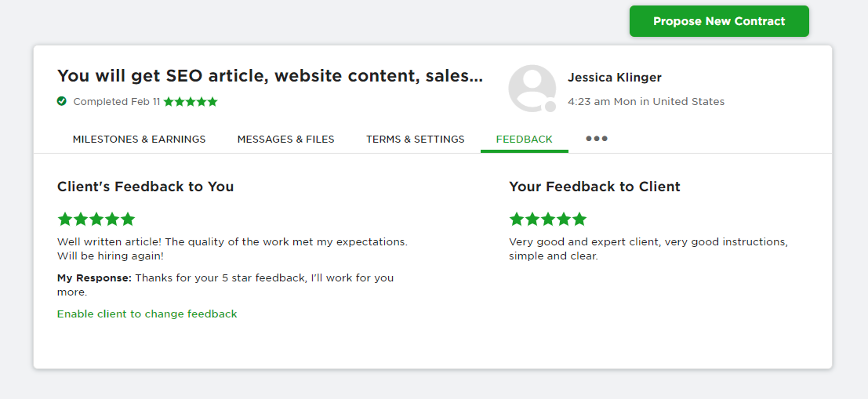The width and height of the screenshot is (868, 399).
Task: Click the Propose New Contract button
Action: point(718,21)
